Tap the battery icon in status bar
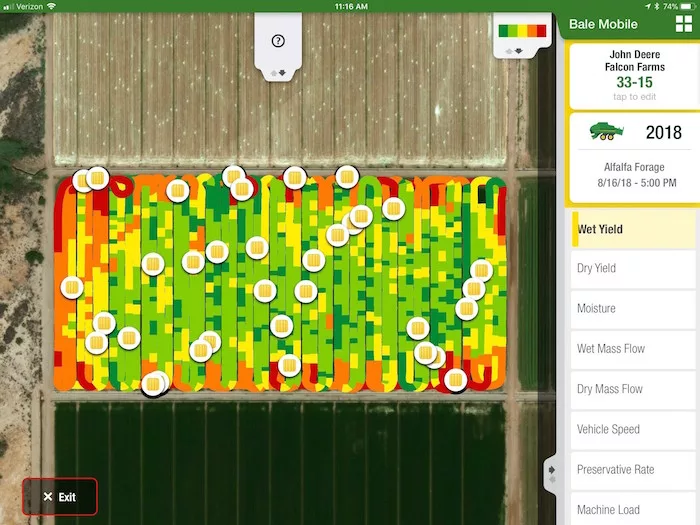700x525 pixels. point(688,6)
